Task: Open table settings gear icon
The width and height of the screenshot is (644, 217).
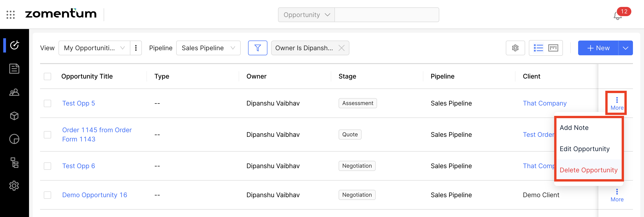Action: [x=515, y=48]
